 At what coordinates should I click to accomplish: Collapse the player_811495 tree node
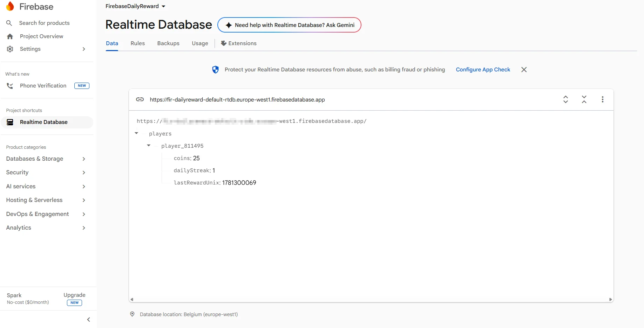(149, 146)
